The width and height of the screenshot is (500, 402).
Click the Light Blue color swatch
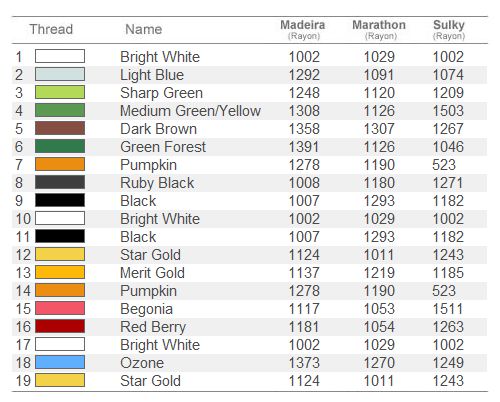[x=60, y=74]
